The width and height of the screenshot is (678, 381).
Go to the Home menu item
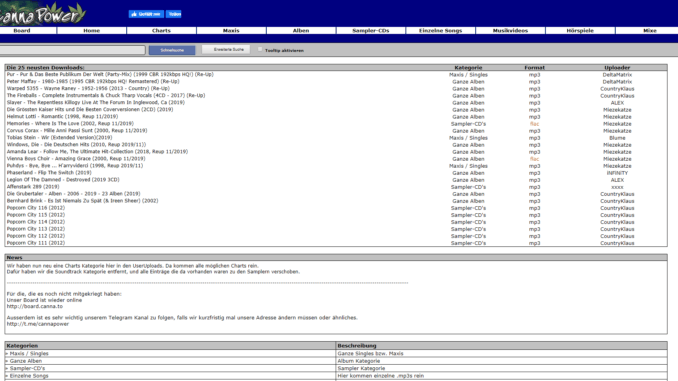(x=92, y=31)
